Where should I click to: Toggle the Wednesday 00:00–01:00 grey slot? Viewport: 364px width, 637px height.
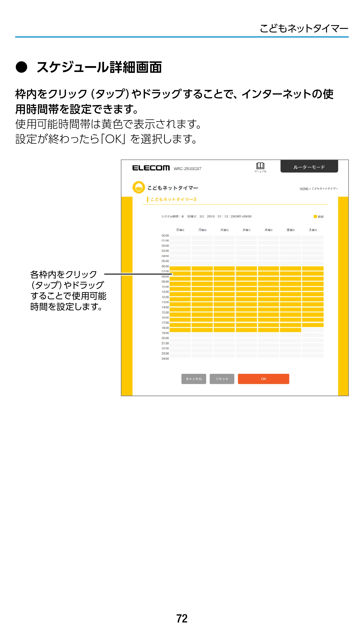click(247, 238)
